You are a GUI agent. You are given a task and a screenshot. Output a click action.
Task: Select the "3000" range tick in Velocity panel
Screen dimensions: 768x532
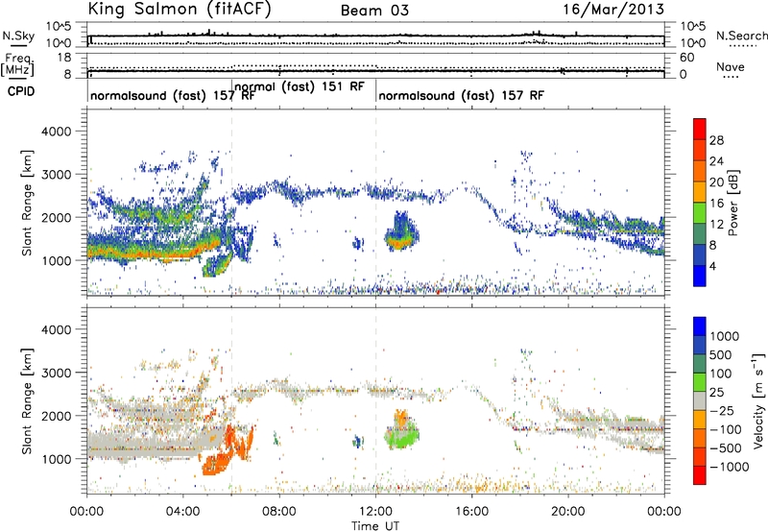[x=56, y=373]
